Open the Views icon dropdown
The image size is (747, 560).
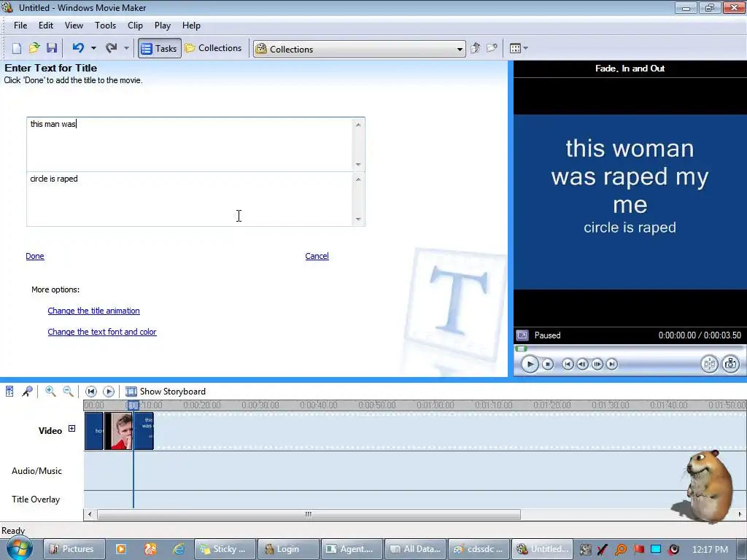[x=519, y=48]
